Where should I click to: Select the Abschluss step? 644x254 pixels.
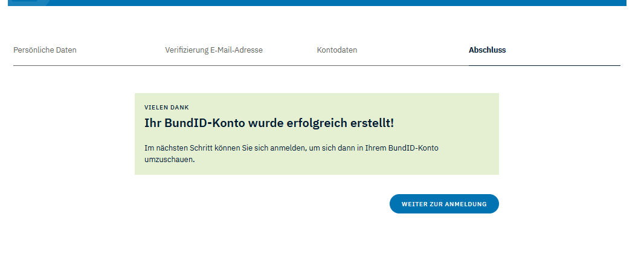tap(487, 50)
